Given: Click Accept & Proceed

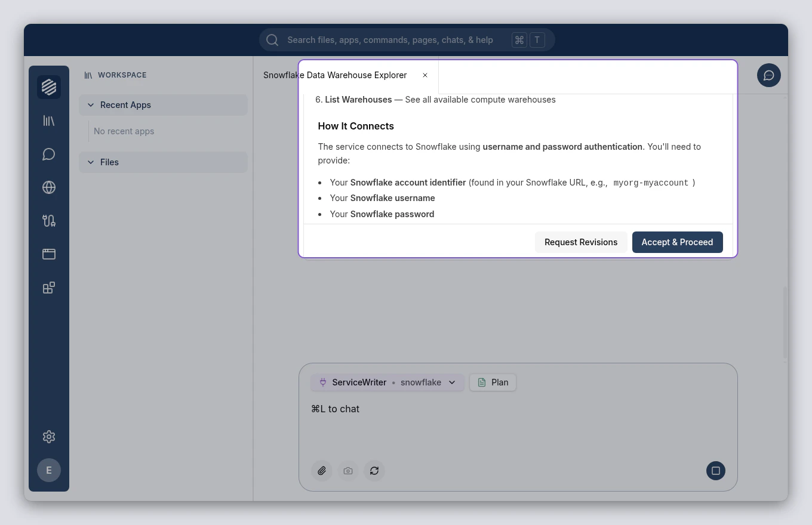Looking at the screenshot, I should [x=678, y=242].
